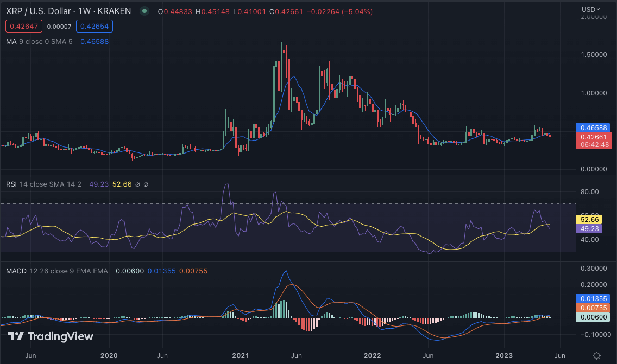Select the MA 9 close indicator legend
The width and height of the screenshot is (617, 364).
pyautogui.click(x=39, y=42)
